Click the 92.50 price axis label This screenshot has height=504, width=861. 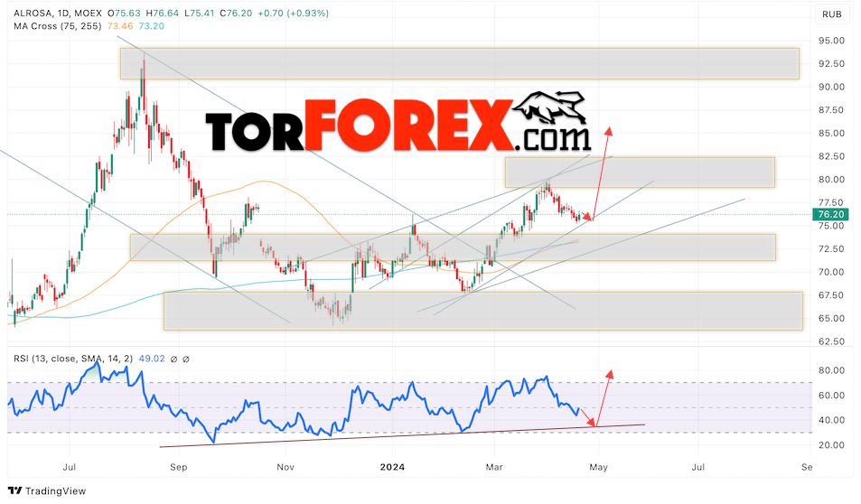click(831, 64)
